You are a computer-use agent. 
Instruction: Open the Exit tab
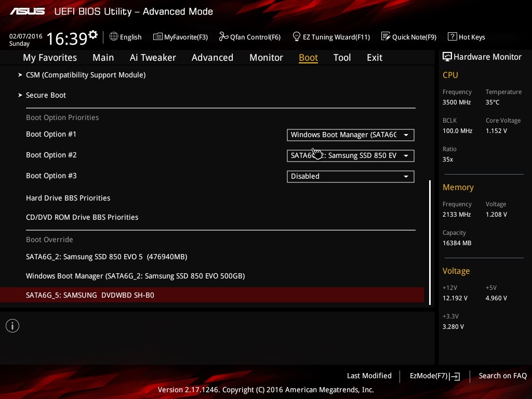coord(375,57)
